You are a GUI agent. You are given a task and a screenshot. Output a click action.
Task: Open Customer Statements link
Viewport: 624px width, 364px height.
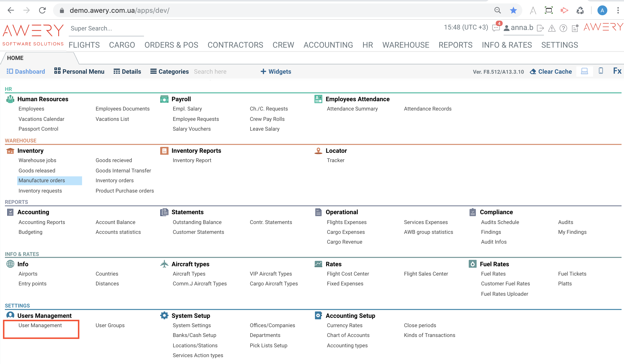(198, 232)
